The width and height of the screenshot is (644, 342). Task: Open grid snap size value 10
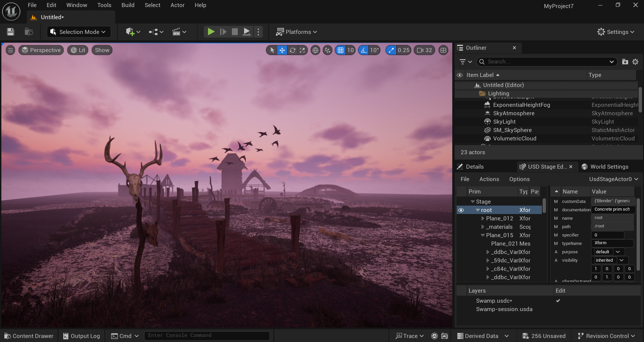[x=351, y=50]
